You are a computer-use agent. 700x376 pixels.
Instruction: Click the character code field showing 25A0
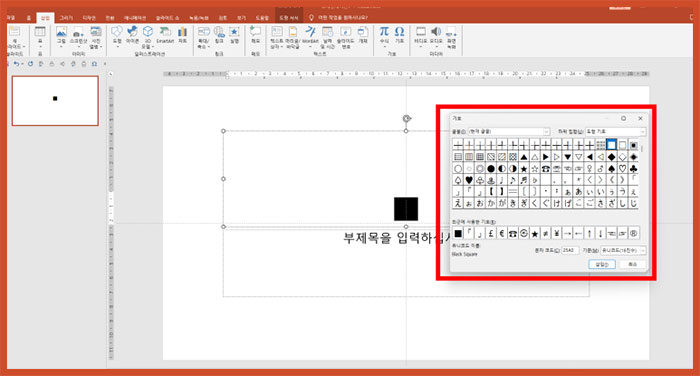click(x=570, y=251)
